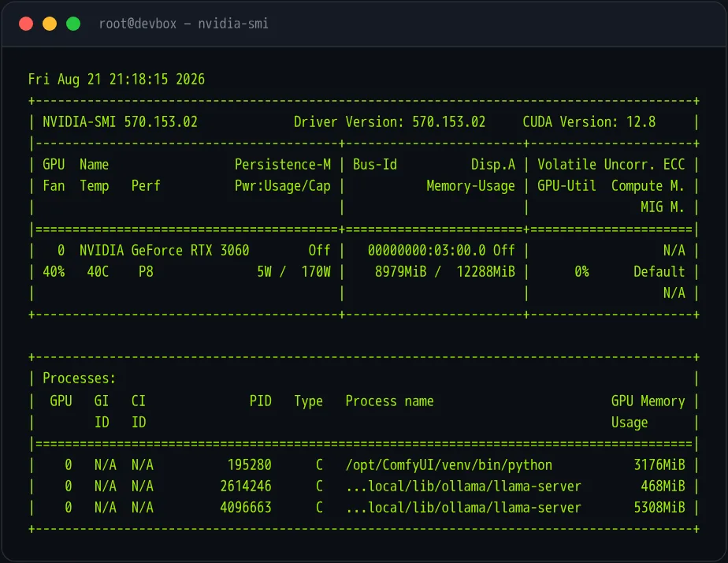Click the 'Process name' column header
Image resolution: width=728 pixels, height=563 pixels.
coord(389,401)
